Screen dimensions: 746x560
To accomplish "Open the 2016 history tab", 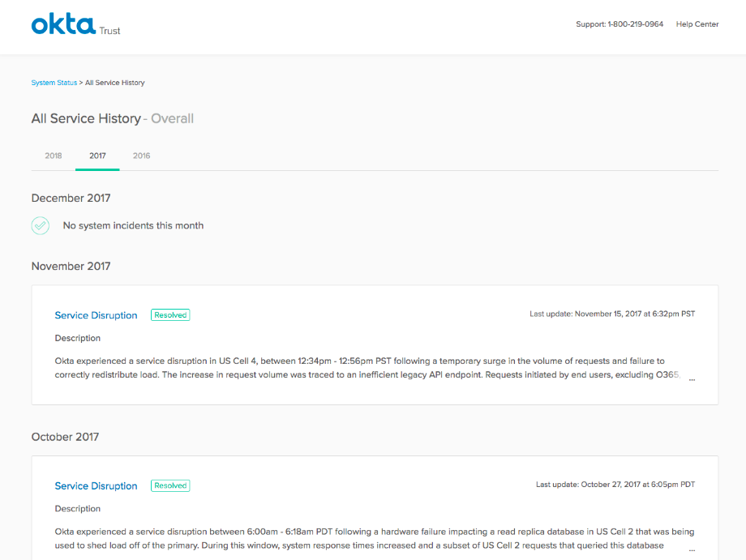I will [141, 156].
